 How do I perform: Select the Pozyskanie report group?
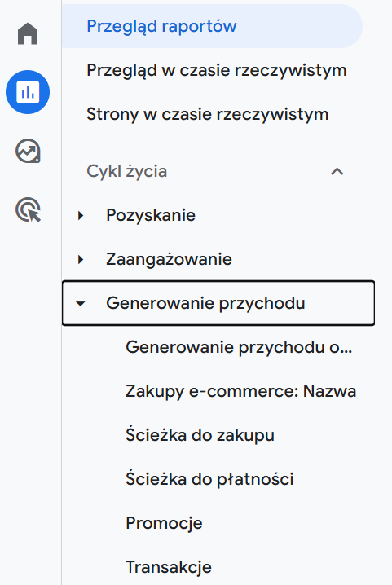(151, 215)
